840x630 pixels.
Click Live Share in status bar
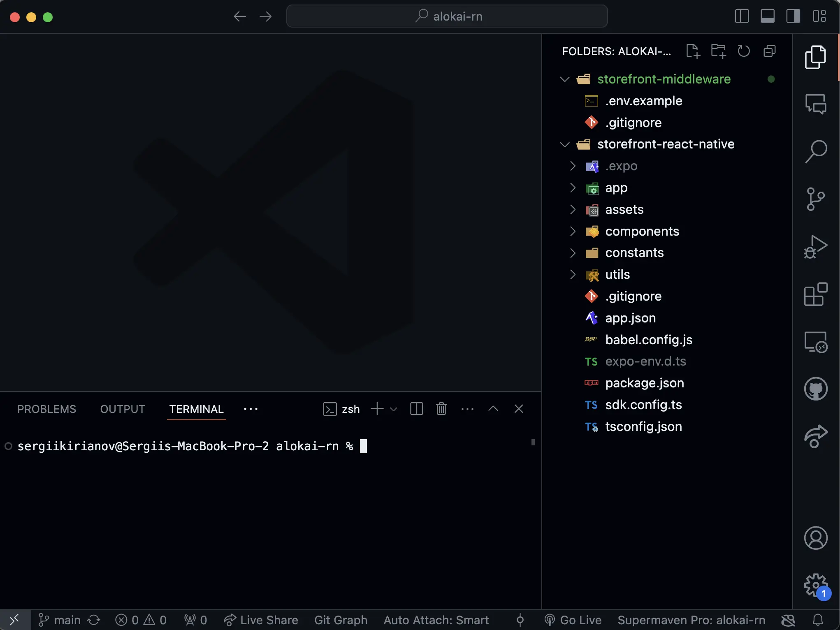[261, 620]
